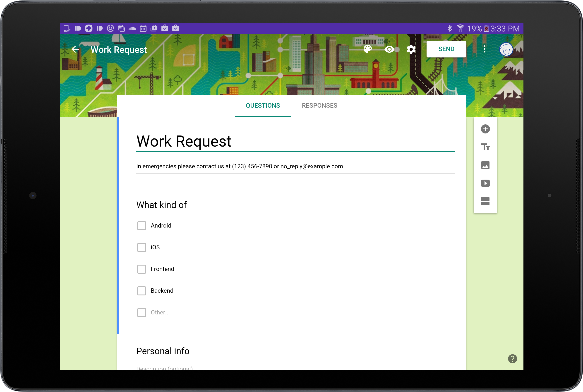Viewport: 583px width, 392px height.
Task: Check the Android checkbox
Action: pos(142,226)
